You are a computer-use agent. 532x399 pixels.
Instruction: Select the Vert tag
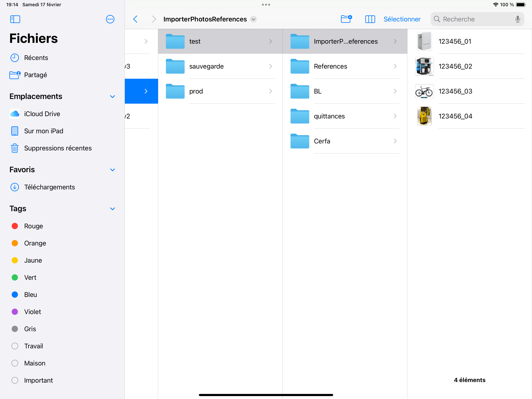click(62, 277)
